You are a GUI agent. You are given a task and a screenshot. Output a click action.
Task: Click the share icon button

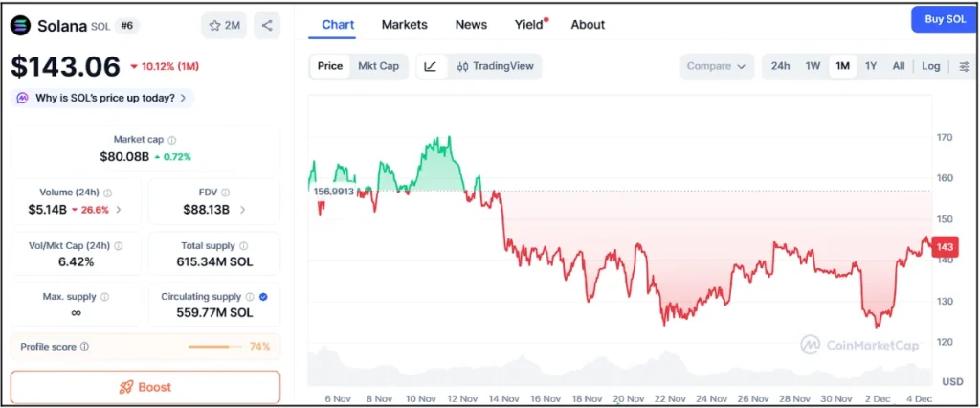(267, 26)
